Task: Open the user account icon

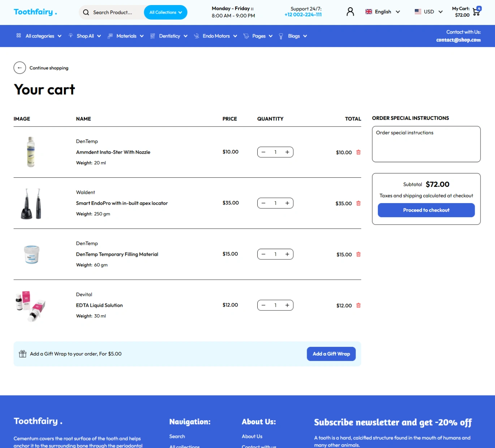Action: (350, 12)
